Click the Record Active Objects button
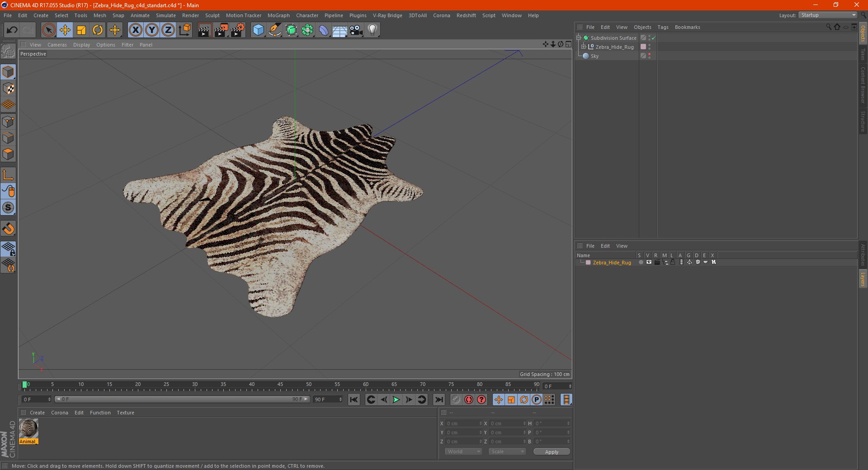Screen dimensions: 868x470 tap(469, 399)
